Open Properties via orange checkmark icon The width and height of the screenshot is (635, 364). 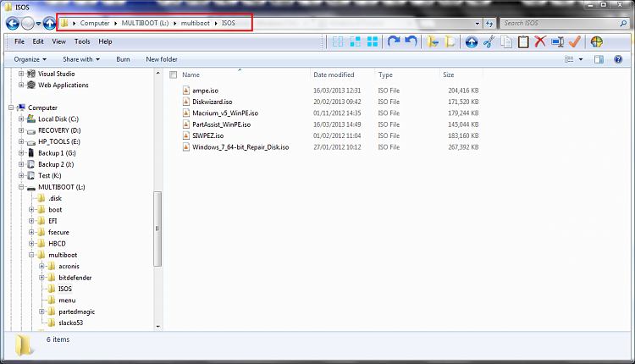coord(575,41)
